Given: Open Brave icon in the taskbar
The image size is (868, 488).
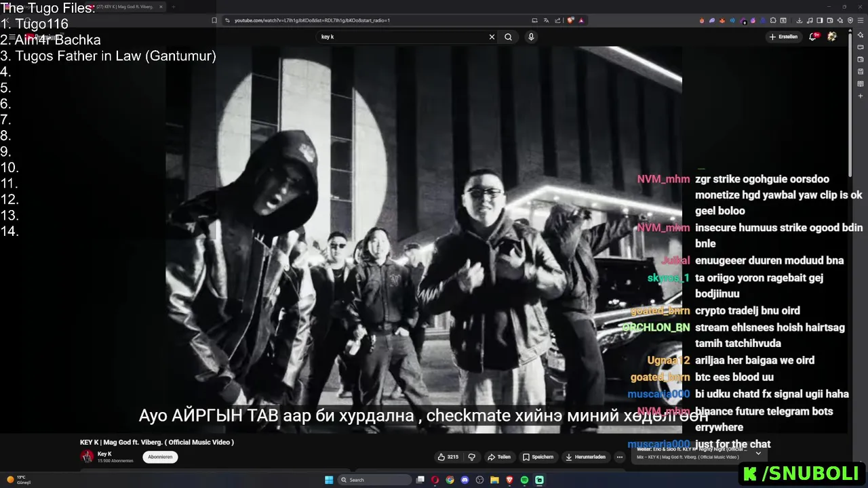Looking at the screenshot, I should (509, 480).
